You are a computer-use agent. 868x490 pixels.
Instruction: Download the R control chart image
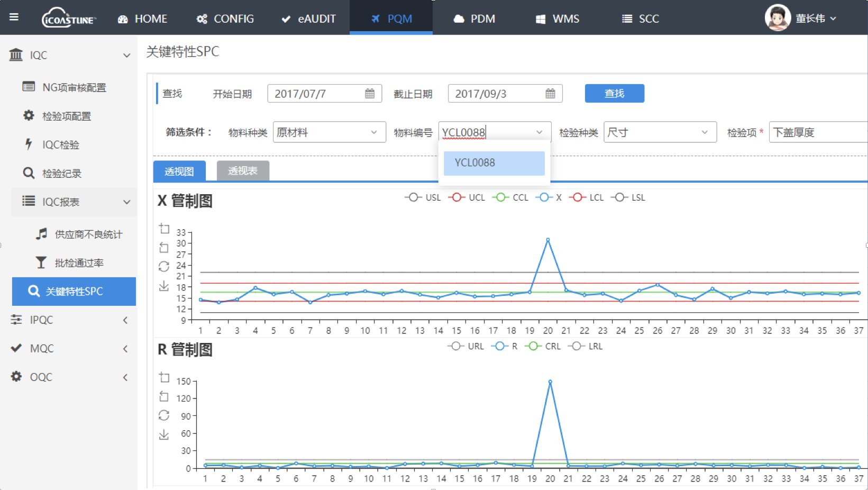pyautogui.click(x=164, y=434)
